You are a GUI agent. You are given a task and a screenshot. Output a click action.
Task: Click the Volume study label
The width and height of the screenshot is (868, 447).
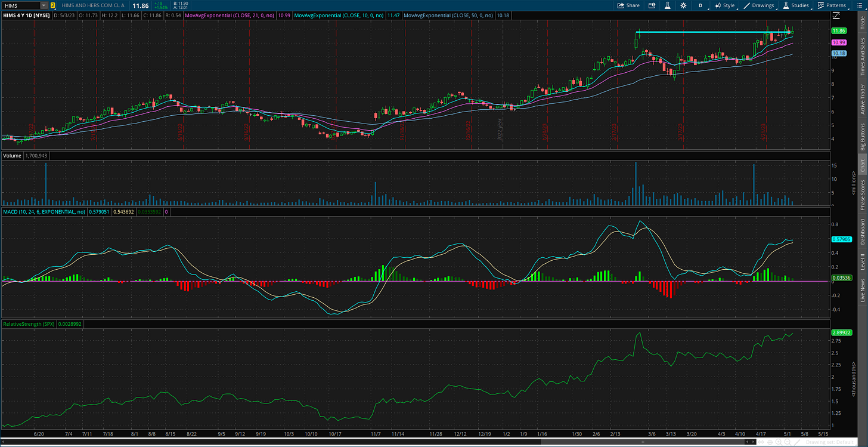coord(12,156)
